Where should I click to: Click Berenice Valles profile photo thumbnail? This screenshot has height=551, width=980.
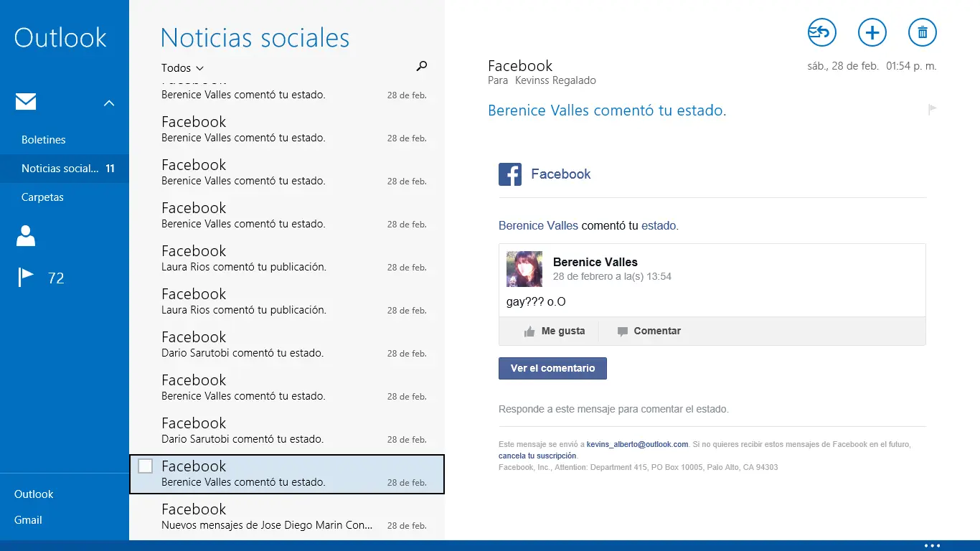524,269
